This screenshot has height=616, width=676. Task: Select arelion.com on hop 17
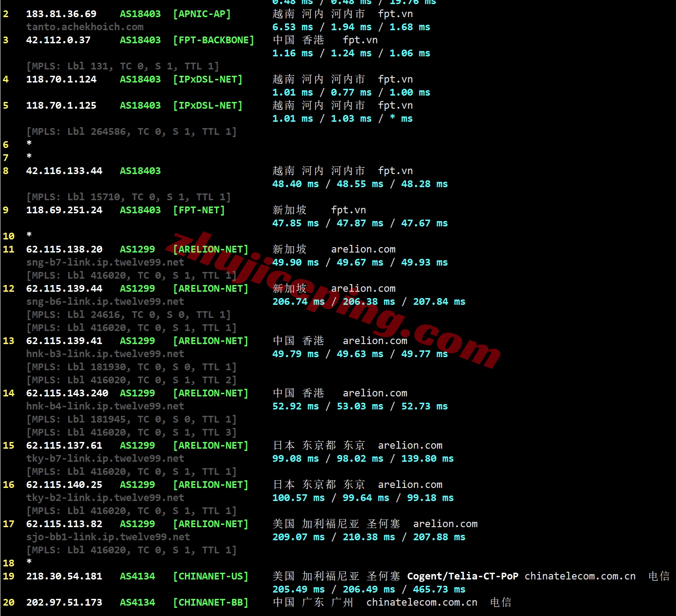tap(445, 524)
